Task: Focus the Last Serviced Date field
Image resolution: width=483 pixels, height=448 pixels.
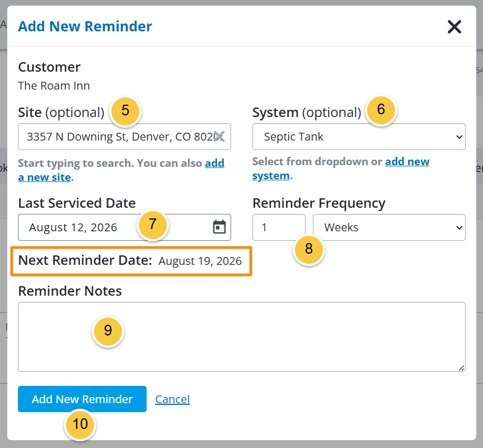Action: pos(124,227)
